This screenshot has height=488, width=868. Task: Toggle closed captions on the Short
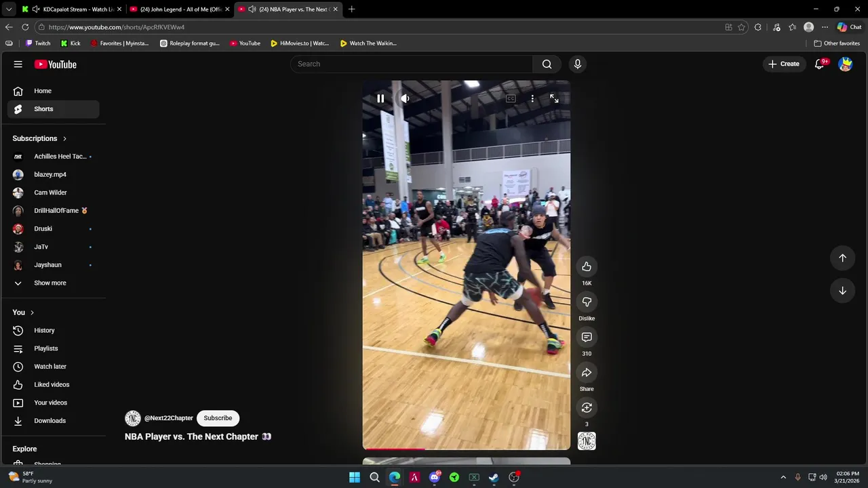pos(511,99)
